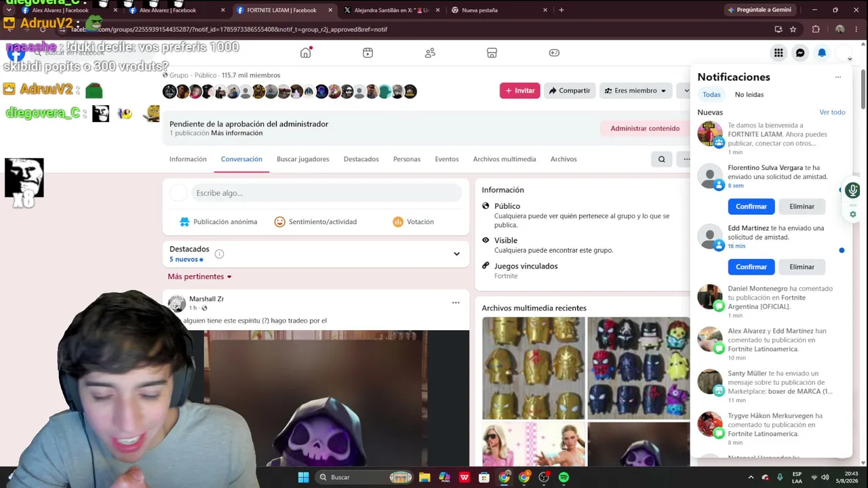Image resolution: width=868 pixels, height=488 pixels.
Task: Open the golden masks media thumbnail
Action: (533, 368)
